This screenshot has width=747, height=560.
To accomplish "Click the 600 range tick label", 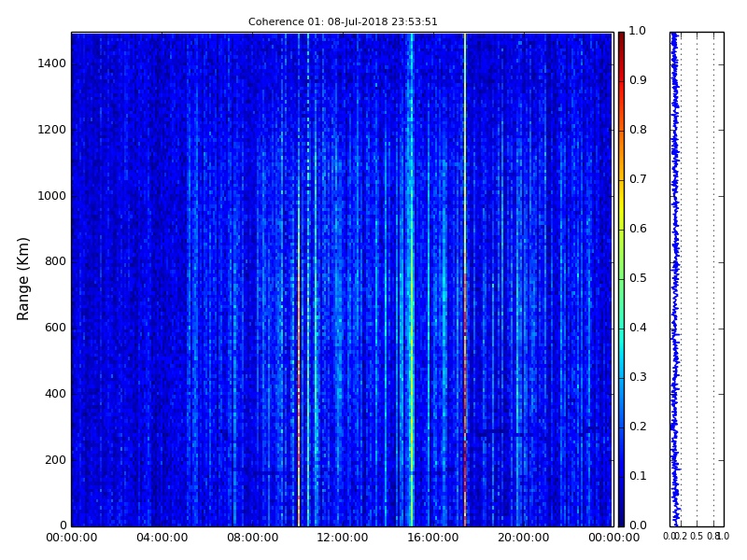I will (55, 328).
